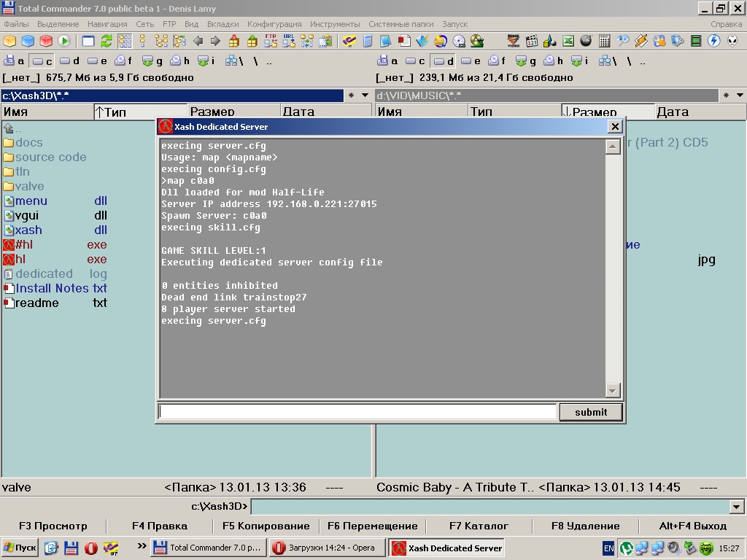Launch the Excel icon in the toolbar

(x=568, y=41)
